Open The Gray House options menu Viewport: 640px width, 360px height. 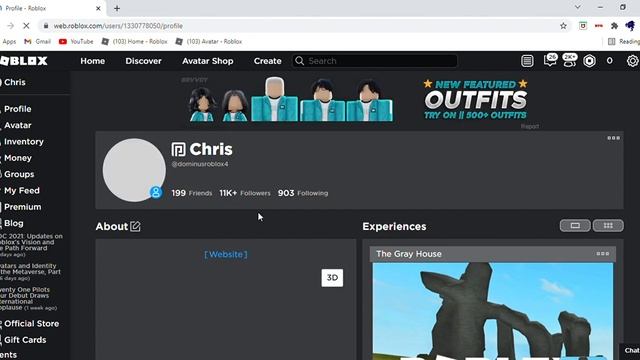tap(603, 253)
